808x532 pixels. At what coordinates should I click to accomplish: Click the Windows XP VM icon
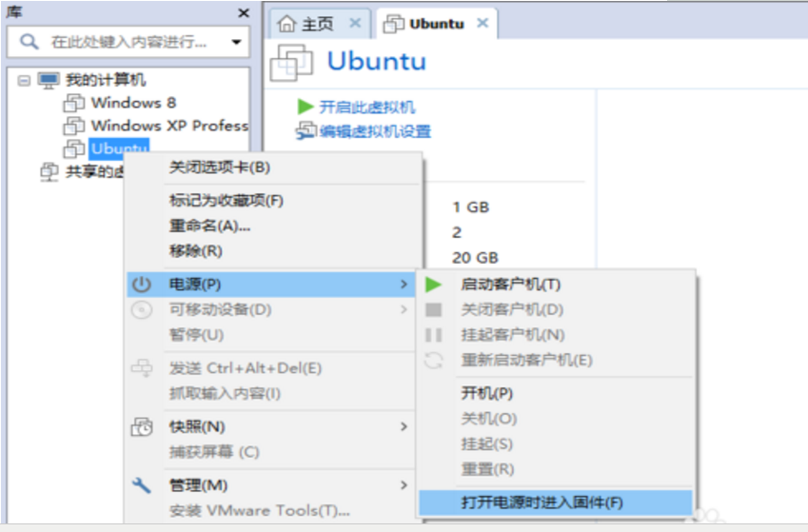(x=74, y=126)
